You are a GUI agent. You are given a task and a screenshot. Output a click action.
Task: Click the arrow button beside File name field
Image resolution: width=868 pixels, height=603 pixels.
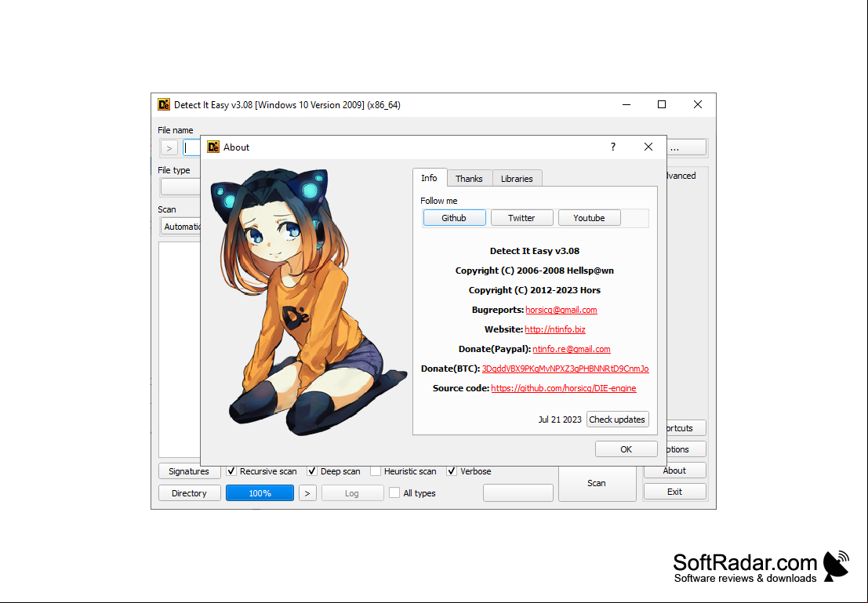click(169, 148)
